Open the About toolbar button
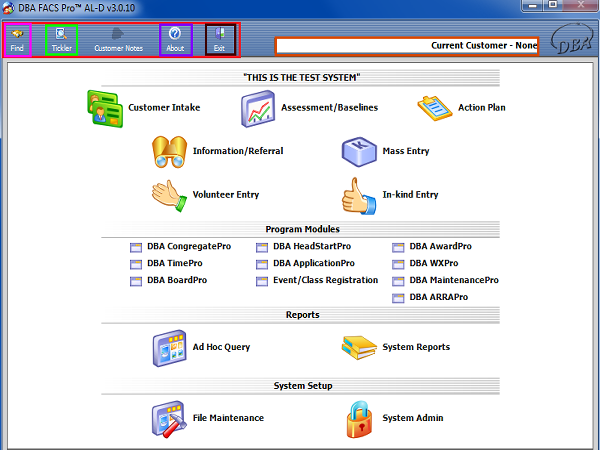 coord(175,40)
